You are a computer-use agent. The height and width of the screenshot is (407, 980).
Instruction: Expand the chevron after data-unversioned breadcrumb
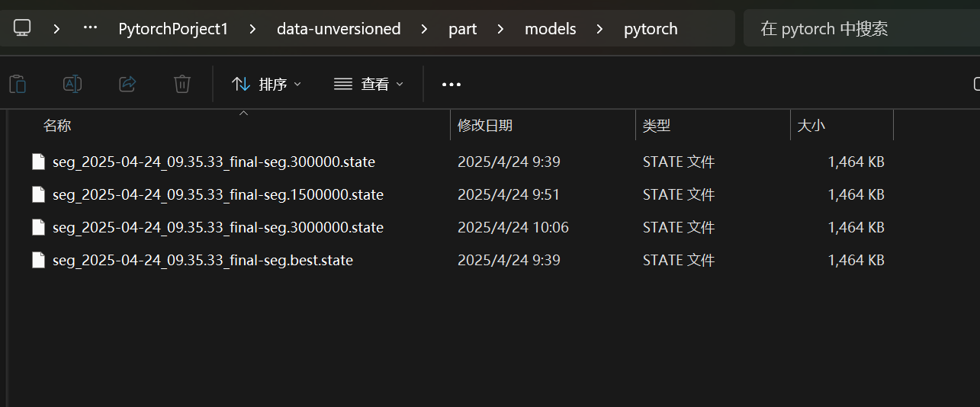point(425,29)
